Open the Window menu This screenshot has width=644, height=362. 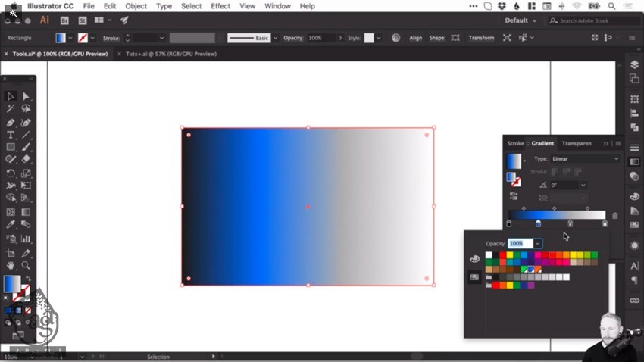pos(277,6)
